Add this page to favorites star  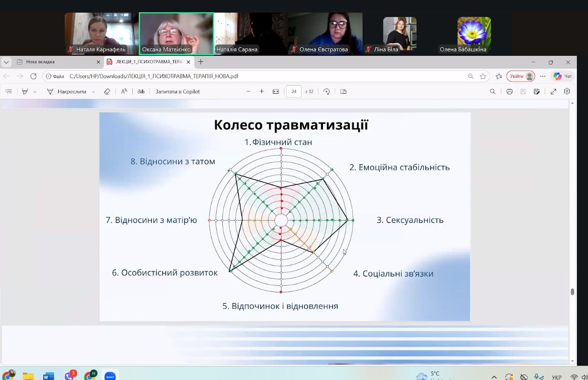483,76
